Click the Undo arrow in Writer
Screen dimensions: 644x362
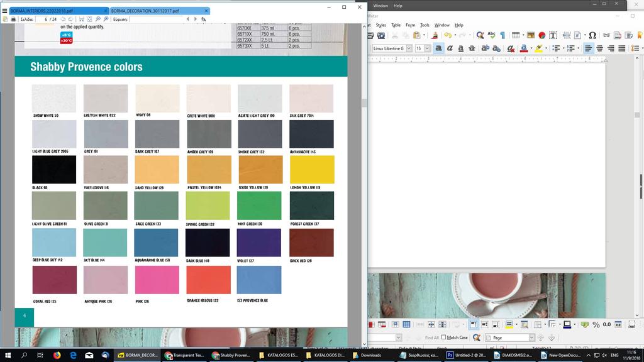[448, 36]
